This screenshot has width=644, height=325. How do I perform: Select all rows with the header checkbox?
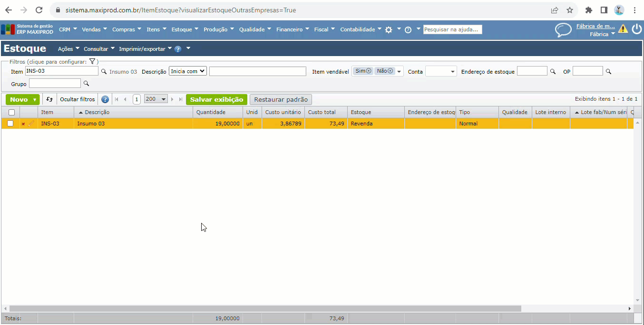point(11,113)
